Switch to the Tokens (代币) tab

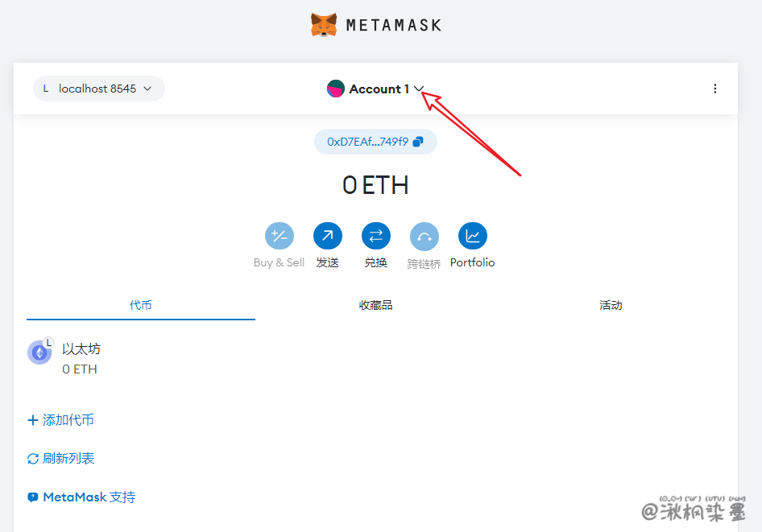[141, 305]
